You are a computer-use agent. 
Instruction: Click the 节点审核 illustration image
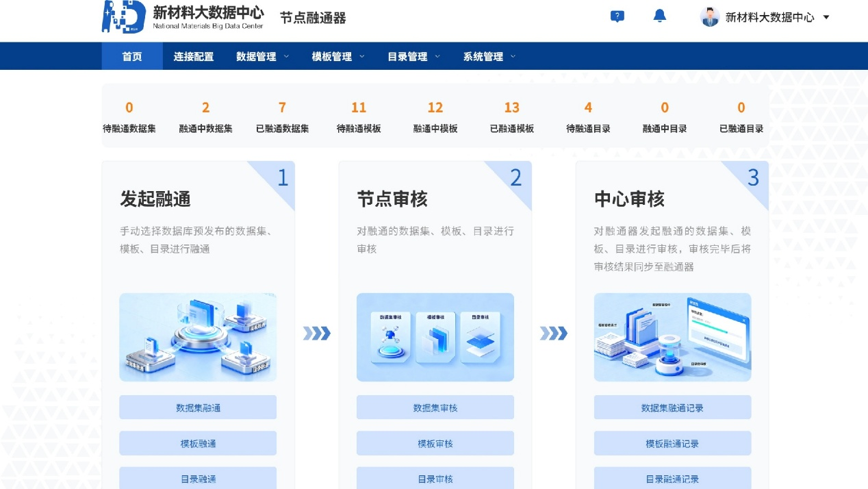[x=435, y=337]
